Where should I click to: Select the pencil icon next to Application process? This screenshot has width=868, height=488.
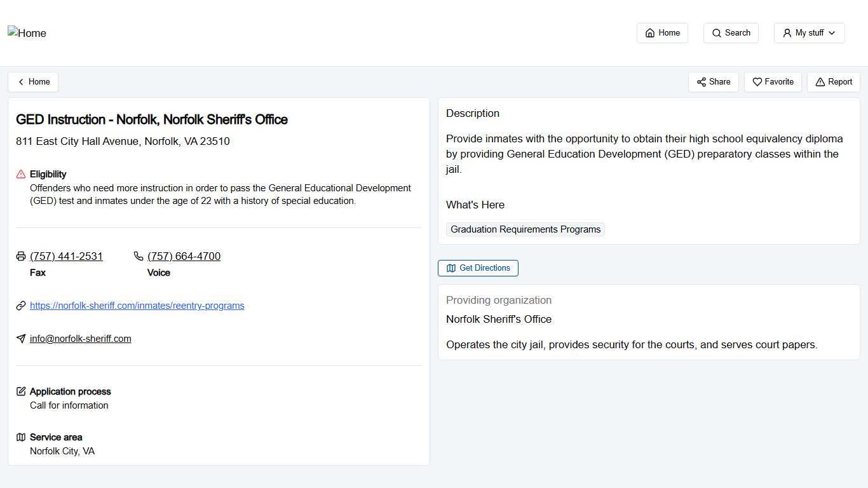[20, 391]
